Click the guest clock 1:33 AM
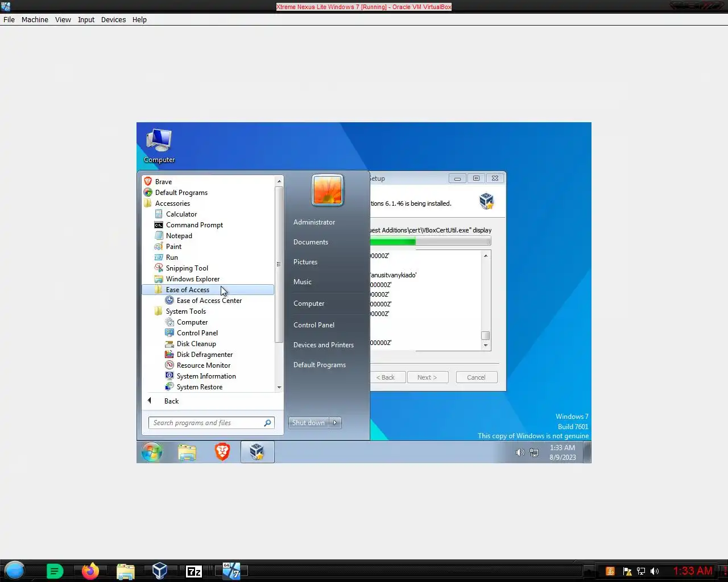The image size is (728, 582). 562,448
